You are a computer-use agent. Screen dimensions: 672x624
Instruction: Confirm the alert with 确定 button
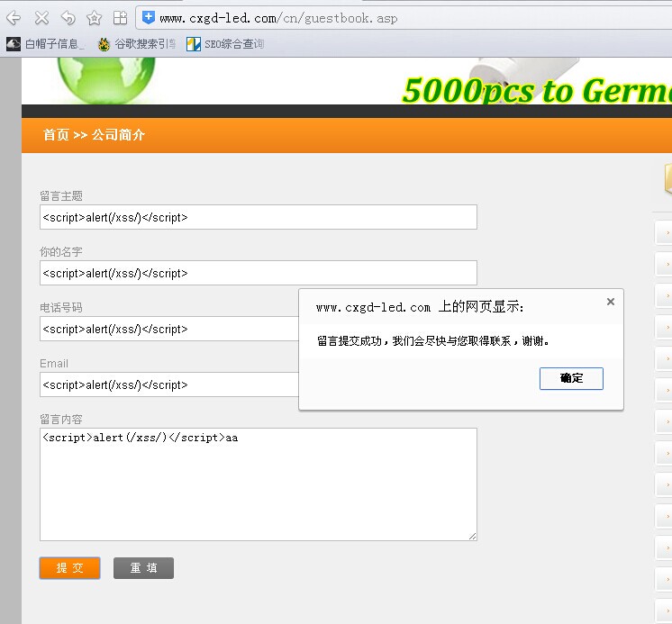(571, 378)
